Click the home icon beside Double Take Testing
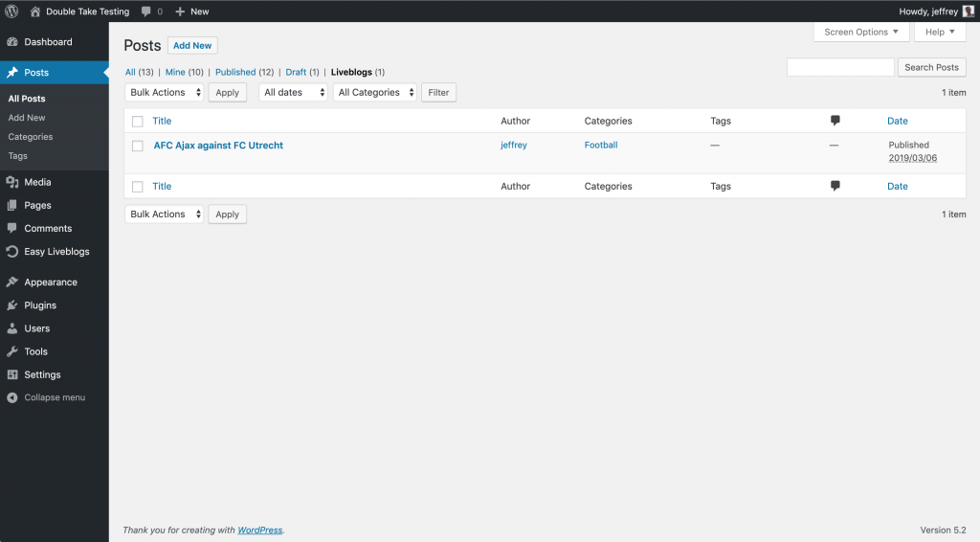The image size is (980, 542). tap(35, 11)
